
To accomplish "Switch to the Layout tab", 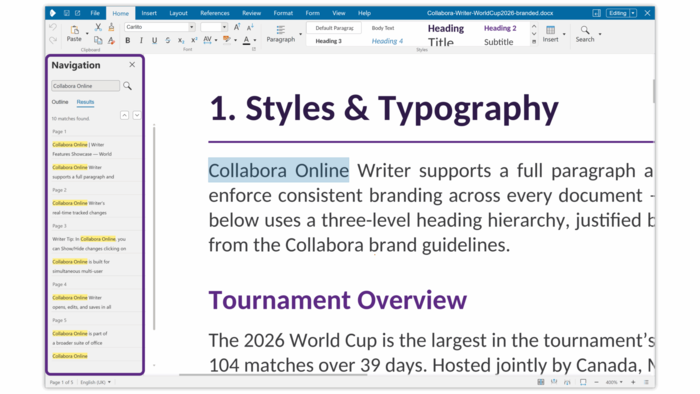I will tap(178, 13).
